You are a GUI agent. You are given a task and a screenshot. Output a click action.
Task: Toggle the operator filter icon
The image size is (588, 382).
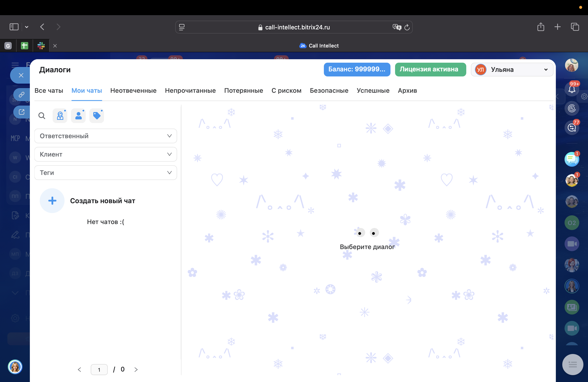pyautogui.click(x=60, y=115)
